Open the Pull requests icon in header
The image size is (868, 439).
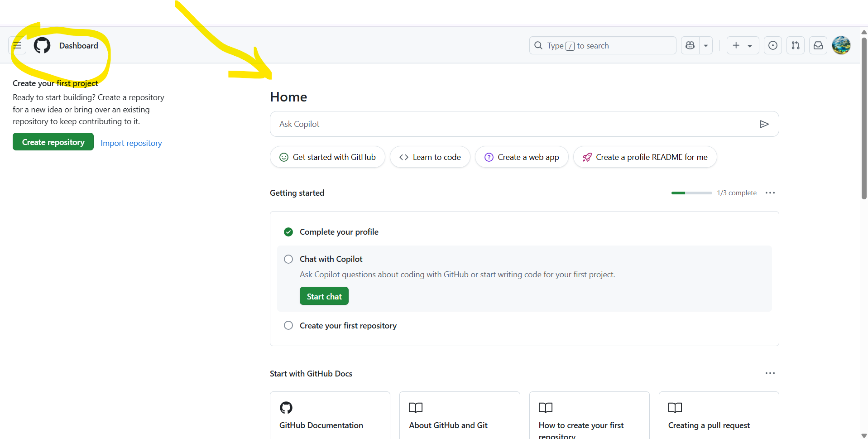[796, 45]
